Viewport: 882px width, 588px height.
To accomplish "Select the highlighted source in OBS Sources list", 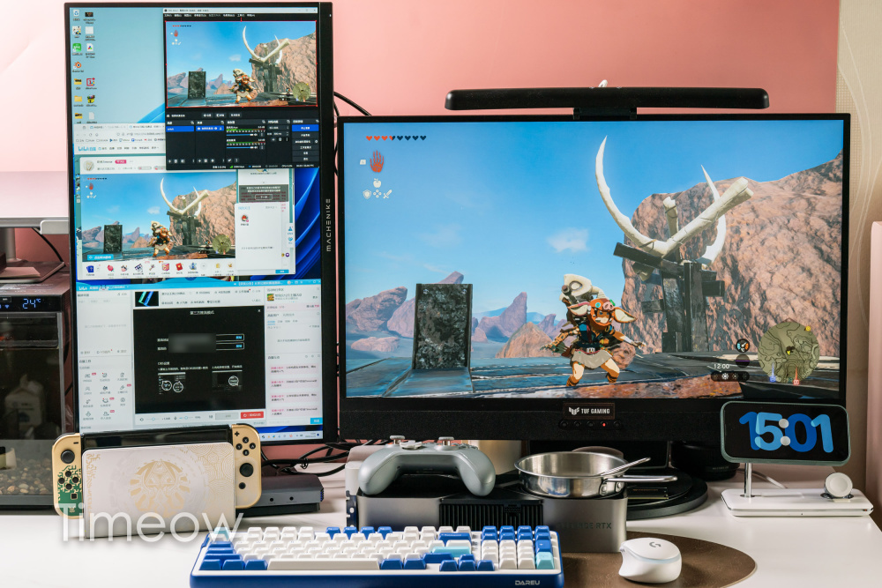I will click(x=210, y=129).
